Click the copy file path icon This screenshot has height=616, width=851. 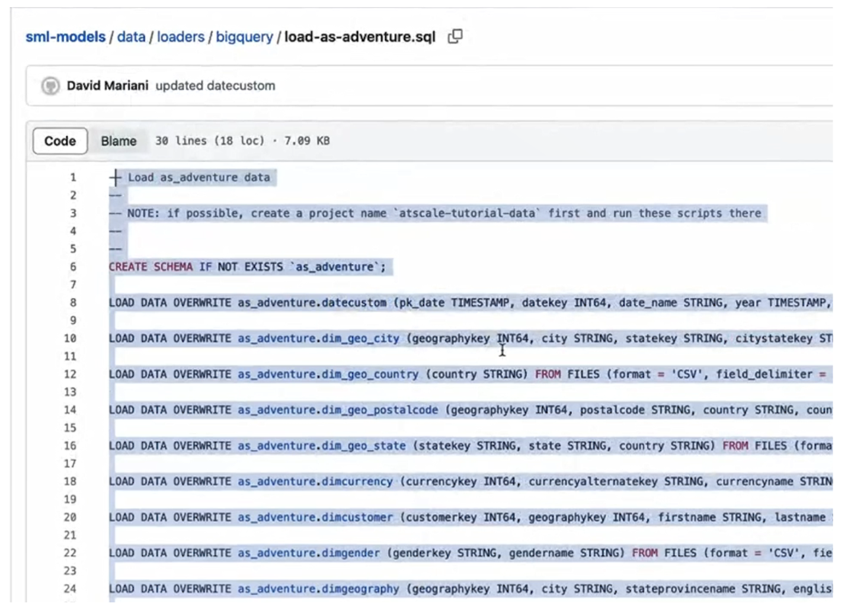[455, 37]
